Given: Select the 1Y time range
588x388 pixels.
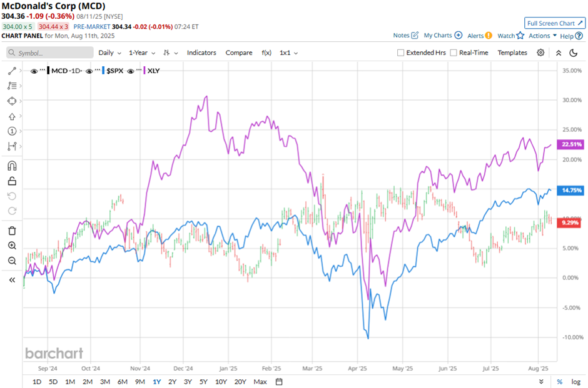Looking at the screenshot, I should coord(157,382).
